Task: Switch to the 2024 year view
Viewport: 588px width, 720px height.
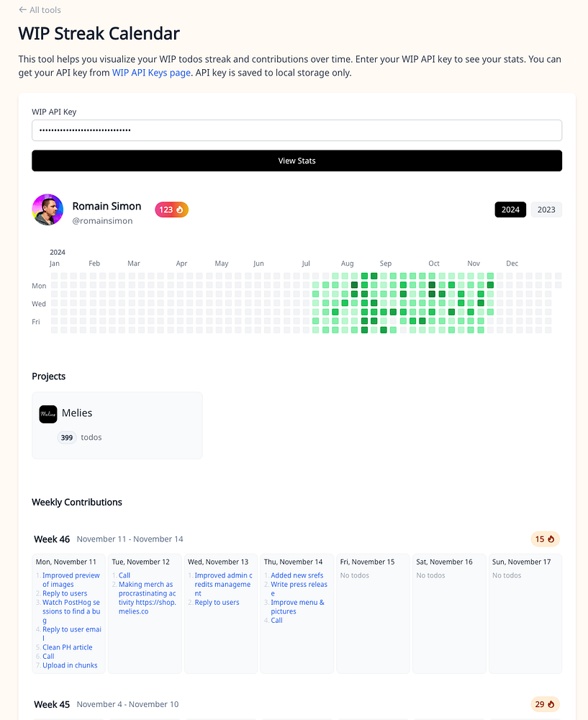Action: pos(510,210)
